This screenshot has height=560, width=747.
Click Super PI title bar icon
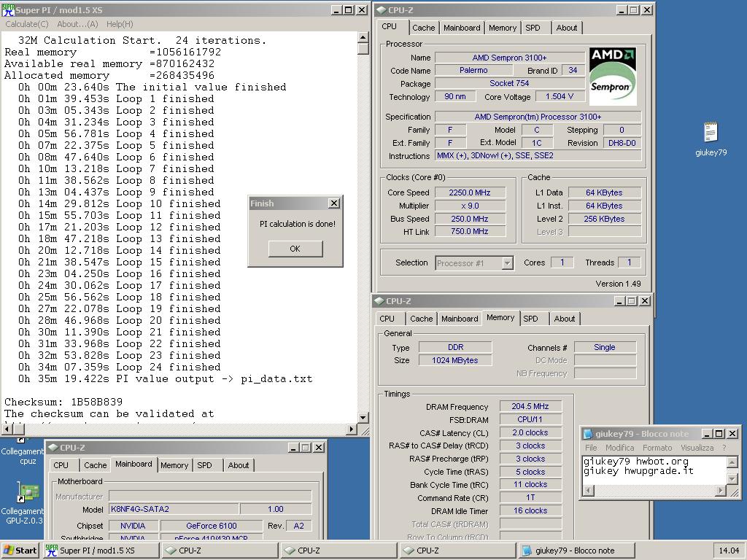click(8, 9)
